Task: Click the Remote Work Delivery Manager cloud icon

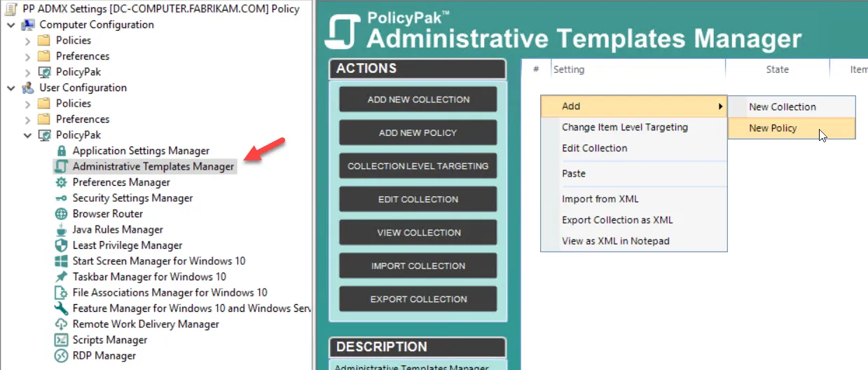Action: pos(61,324)
